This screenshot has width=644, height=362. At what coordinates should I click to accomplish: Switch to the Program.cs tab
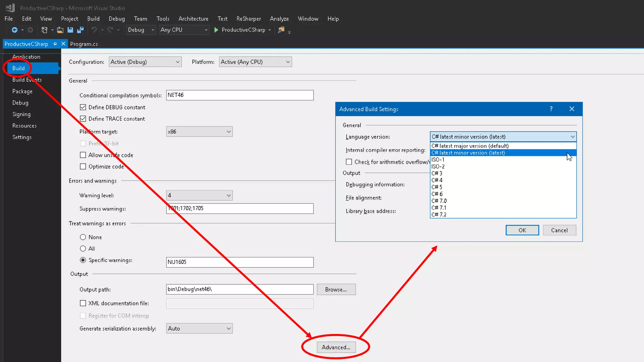(84, 44)
